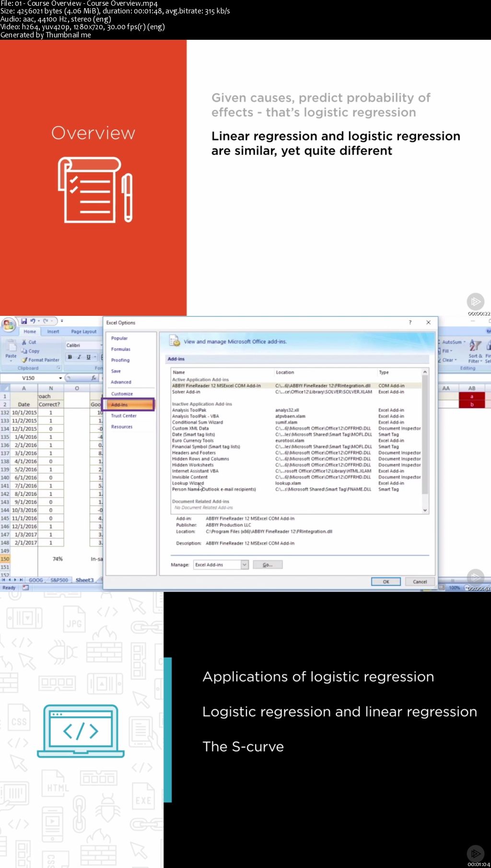
Task: Click the Calibri font name box
Action: 83,345
